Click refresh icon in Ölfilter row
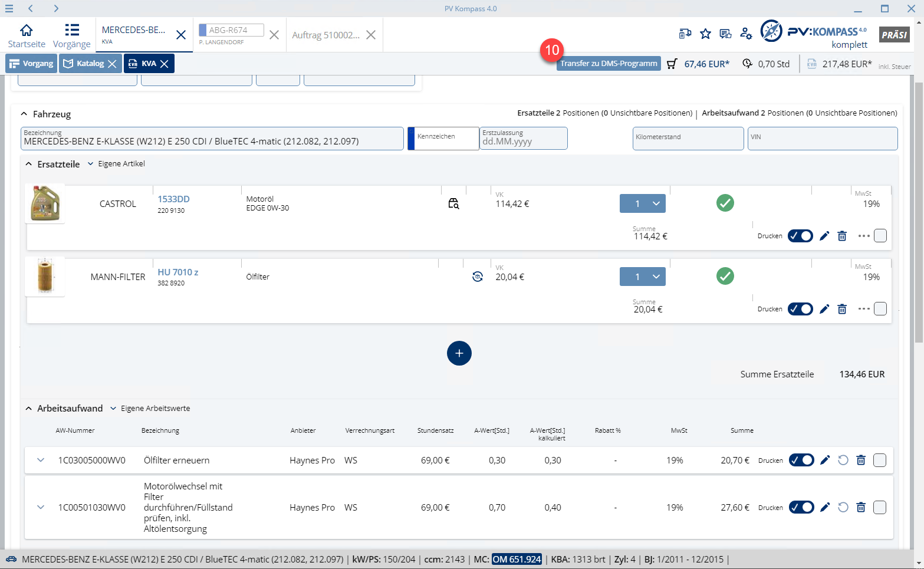 pos(478,277)
